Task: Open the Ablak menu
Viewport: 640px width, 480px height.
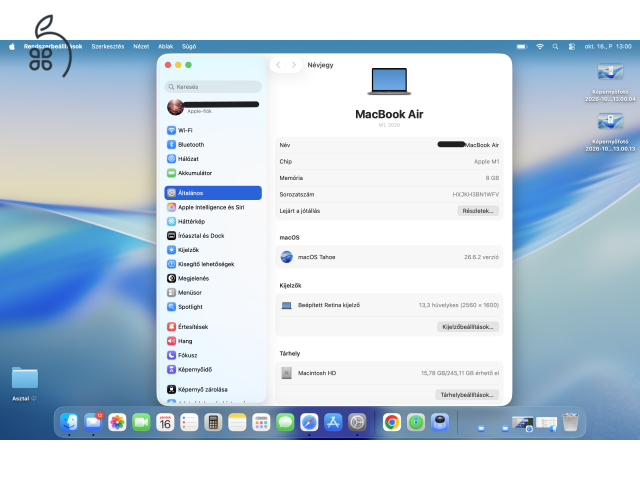Action: coord(166,47)
